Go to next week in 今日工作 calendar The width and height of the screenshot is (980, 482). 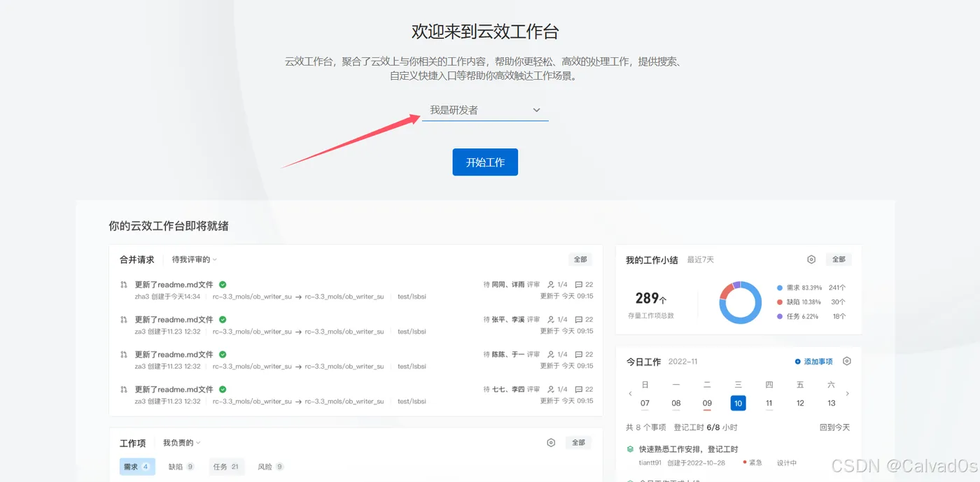point(848,394)
